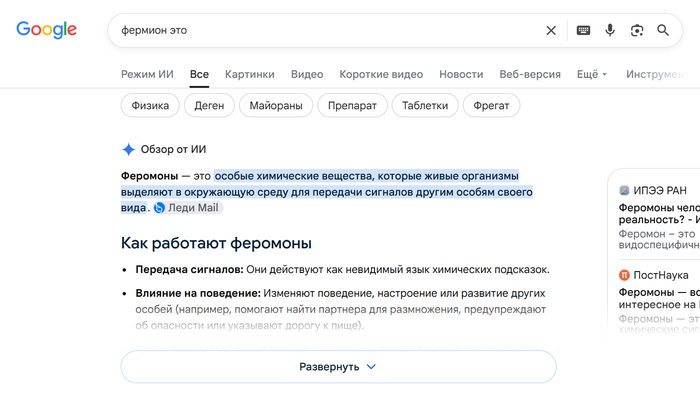
Task: Choose the 'Препарат' chip
Action: pyautogui.click(x=352, y=105)
